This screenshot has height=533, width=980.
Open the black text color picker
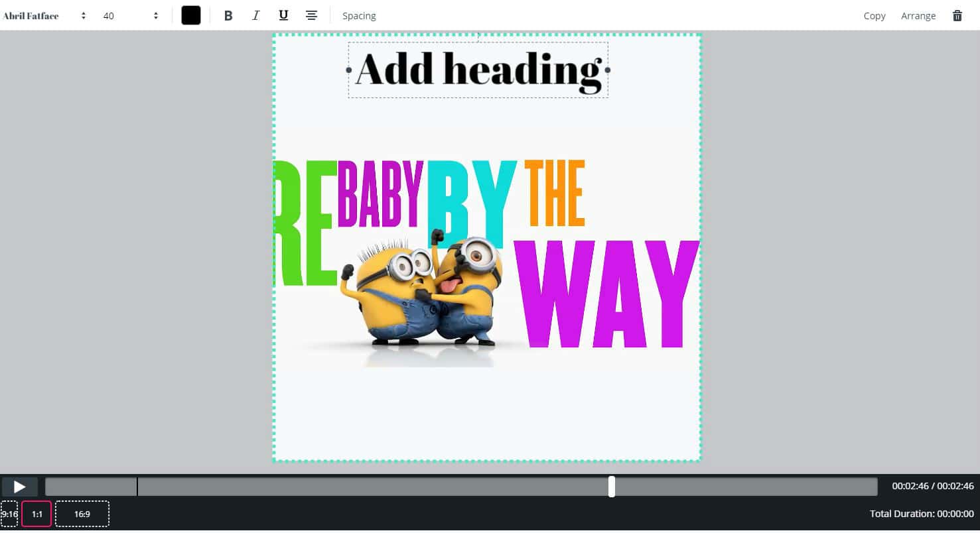tap(191, 15)
